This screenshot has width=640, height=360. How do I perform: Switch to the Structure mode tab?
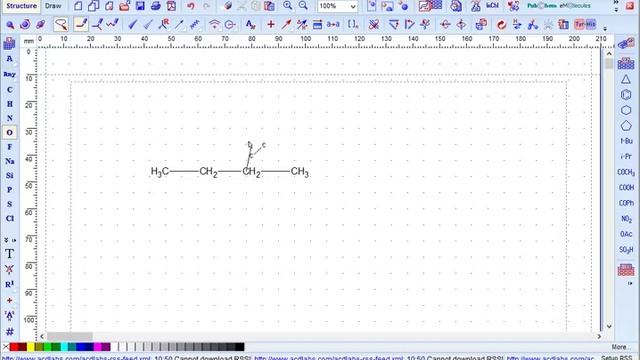[x=21, y=6]
